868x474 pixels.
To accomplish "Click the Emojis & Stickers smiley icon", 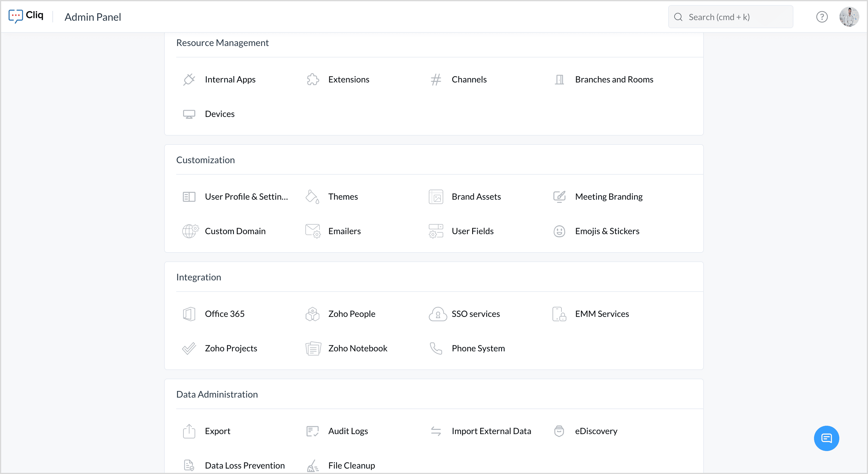I will 559,231.
